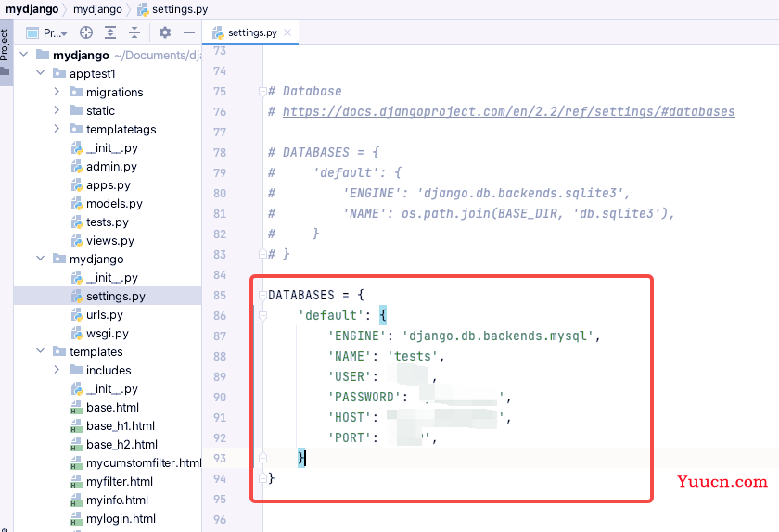The image size is (779, 532).
Task: Collapse the templates folder
Action: [x=40, y=351]
